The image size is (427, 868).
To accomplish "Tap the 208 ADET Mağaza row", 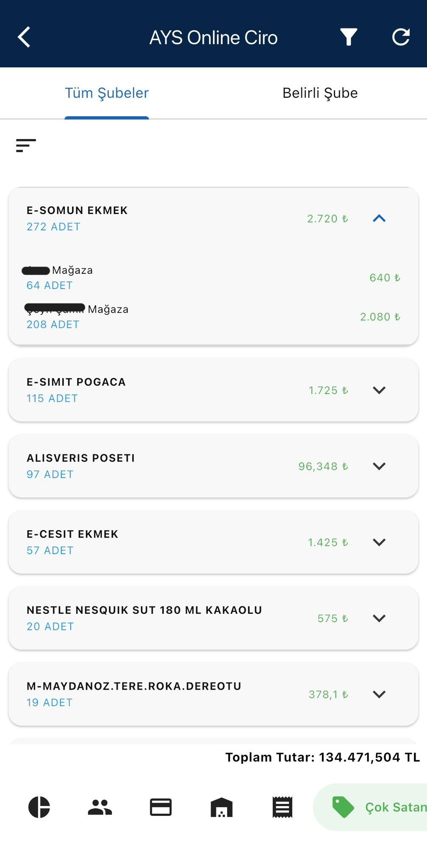I will [212, 317].
